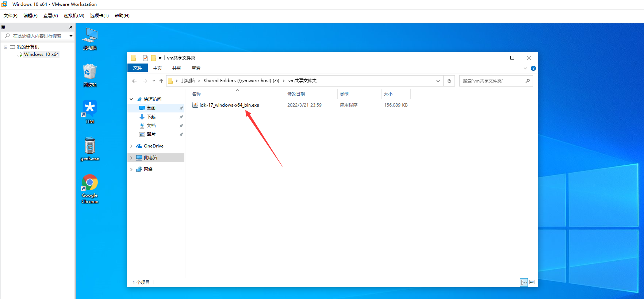Click the jdk-17 exe file icon

(x=195, y=105)
